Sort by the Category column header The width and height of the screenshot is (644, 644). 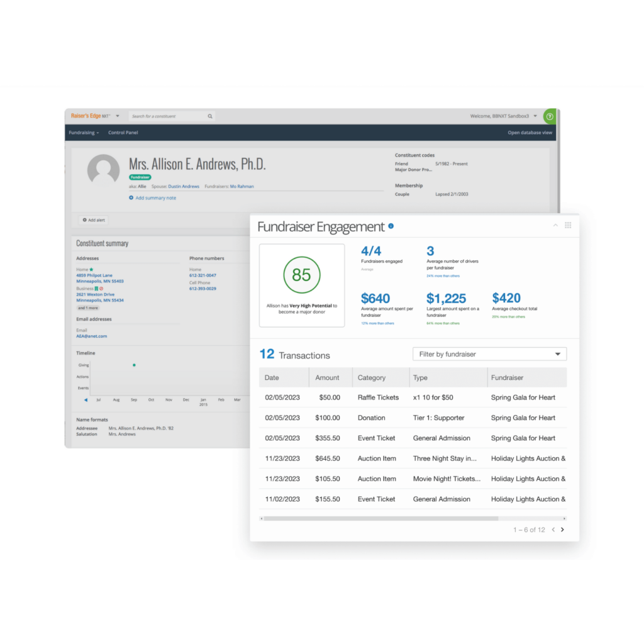click(380, 377)
